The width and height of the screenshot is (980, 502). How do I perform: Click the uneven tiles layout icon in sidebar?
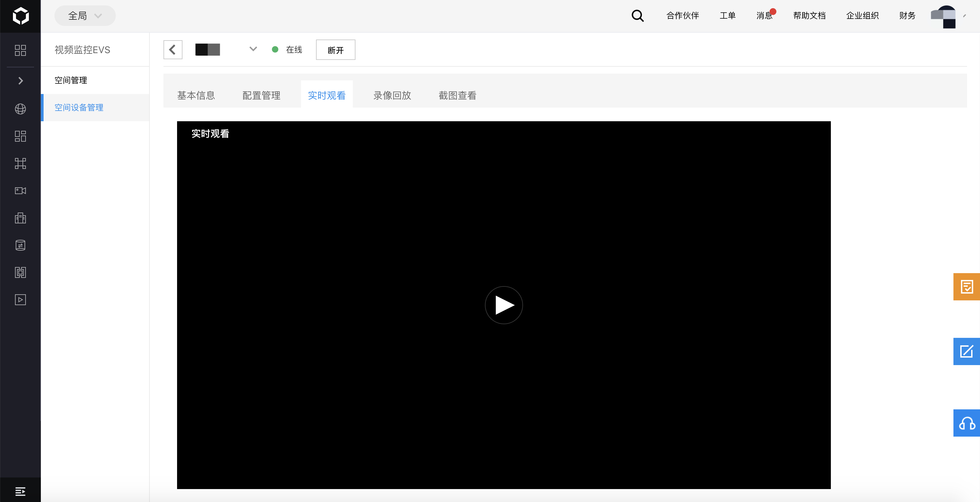(x=20, y=136)
